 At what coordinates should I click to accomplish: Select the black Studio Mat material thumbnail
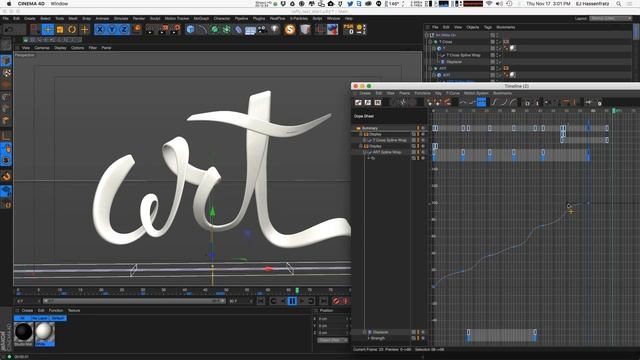tap(24, 332)
